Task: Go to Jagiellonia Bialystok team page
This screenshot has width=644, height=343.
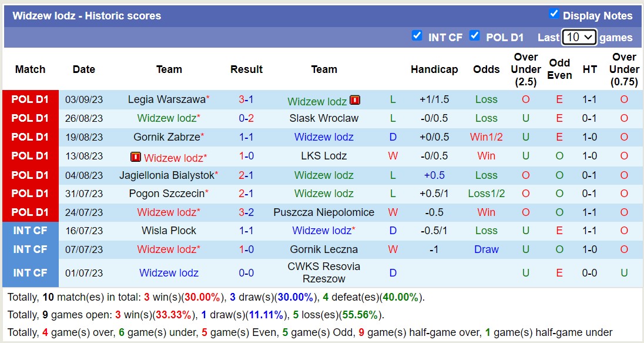Action: point(166,175)
